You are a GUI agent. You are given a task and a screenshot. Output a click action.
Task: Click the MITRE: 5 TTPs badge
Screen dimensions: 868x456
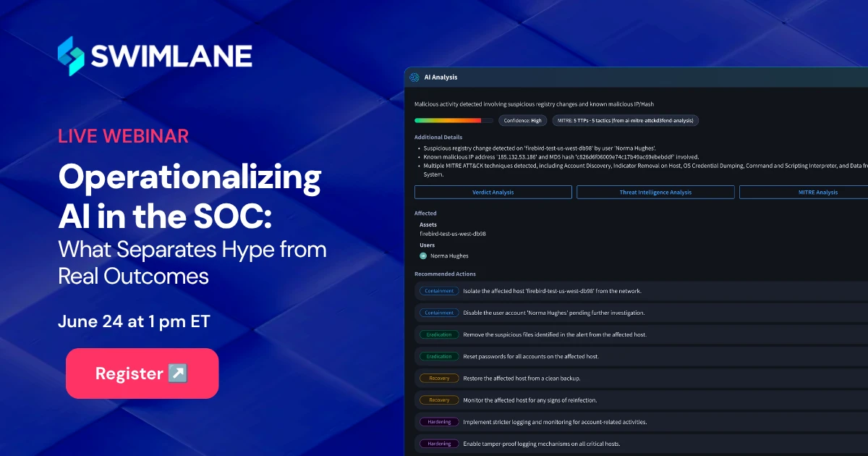[x=625, y=121]
